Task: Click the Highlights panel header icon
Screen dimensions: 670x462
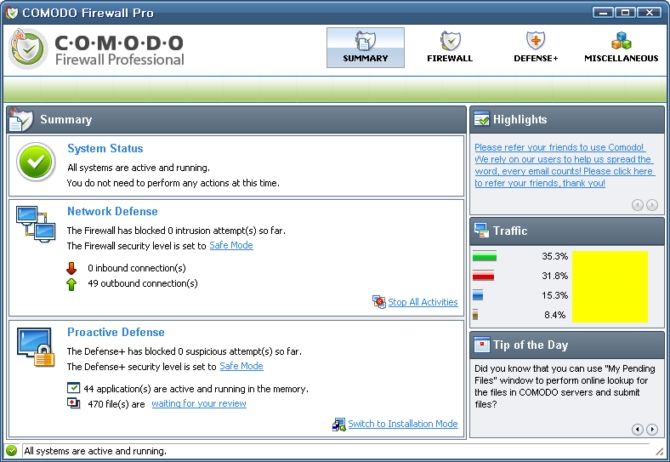Action: coord(482,119)
